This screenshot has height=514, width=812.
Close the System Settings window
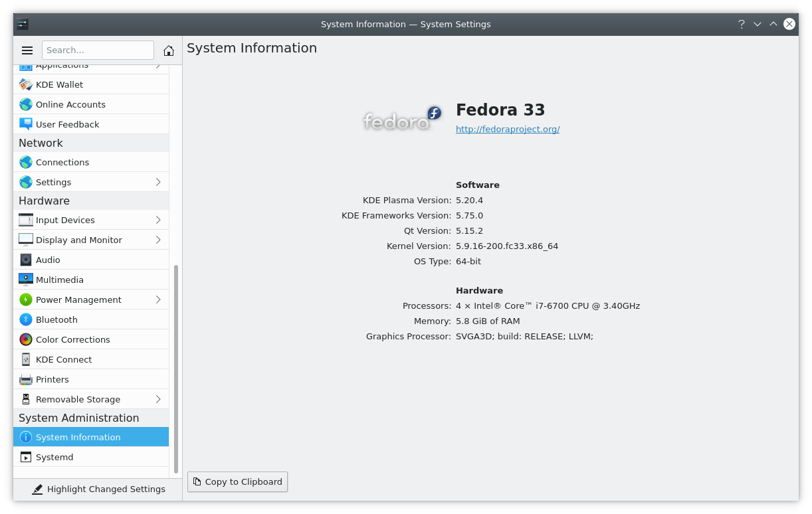point(789,24)
